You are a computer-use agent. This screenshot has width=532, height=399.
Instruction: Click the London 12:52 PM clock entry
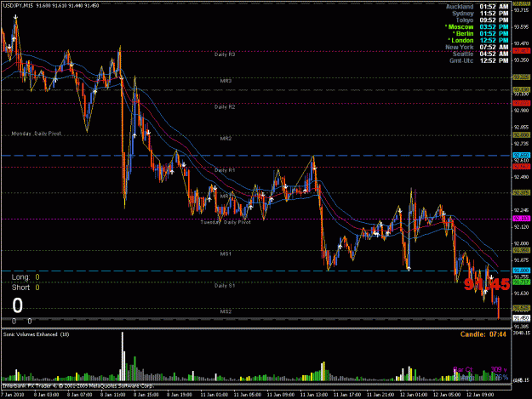pyautogui.click(x=478, y=40)
